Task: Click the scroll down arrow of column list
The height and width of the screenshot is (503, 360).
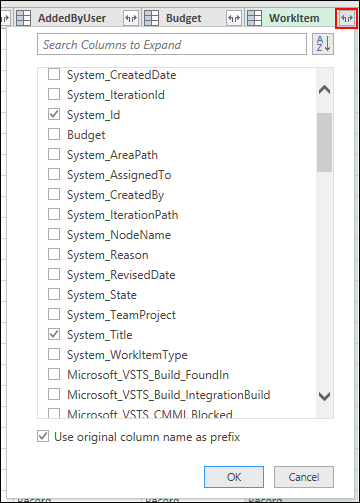Action: pos(324,396)
